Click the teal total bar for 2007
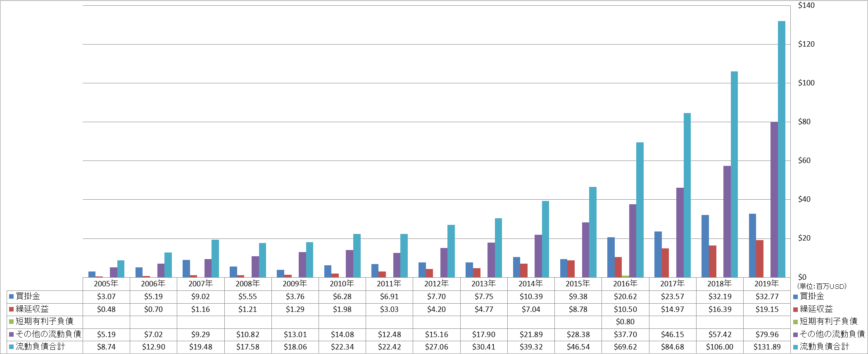 pos(215,258)
